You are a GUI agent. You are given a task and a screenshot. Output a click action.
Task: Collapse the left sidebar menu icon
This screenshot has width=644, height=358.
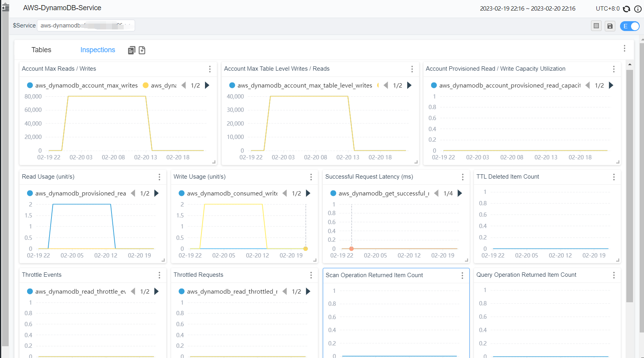point(5,7)
